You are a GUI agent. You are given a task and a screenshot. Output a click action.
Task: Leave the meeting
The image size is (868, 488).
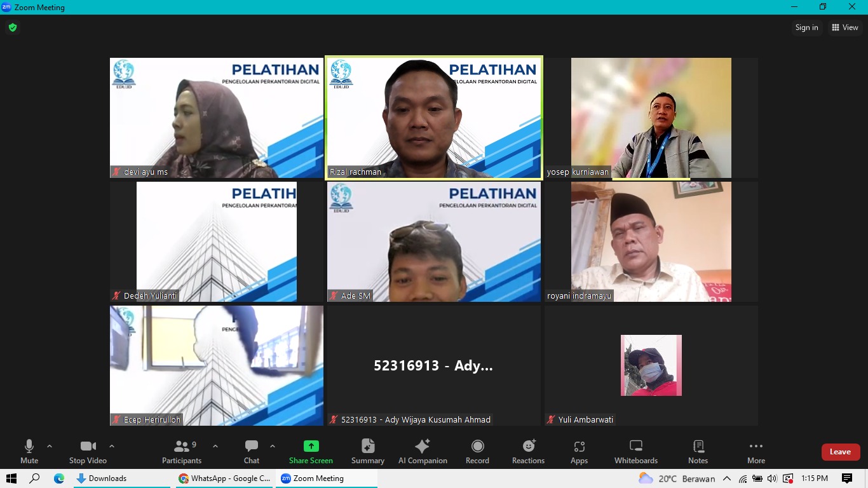[841, 451]
